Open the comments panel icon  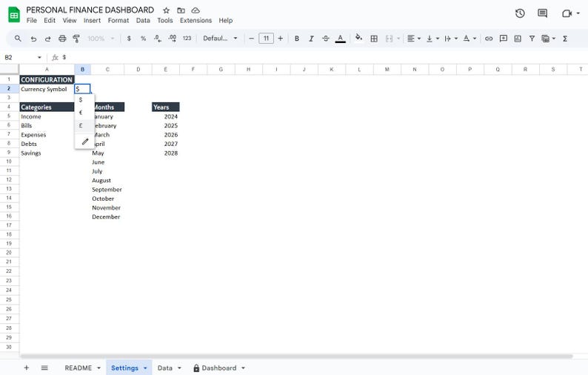(542, 13)
